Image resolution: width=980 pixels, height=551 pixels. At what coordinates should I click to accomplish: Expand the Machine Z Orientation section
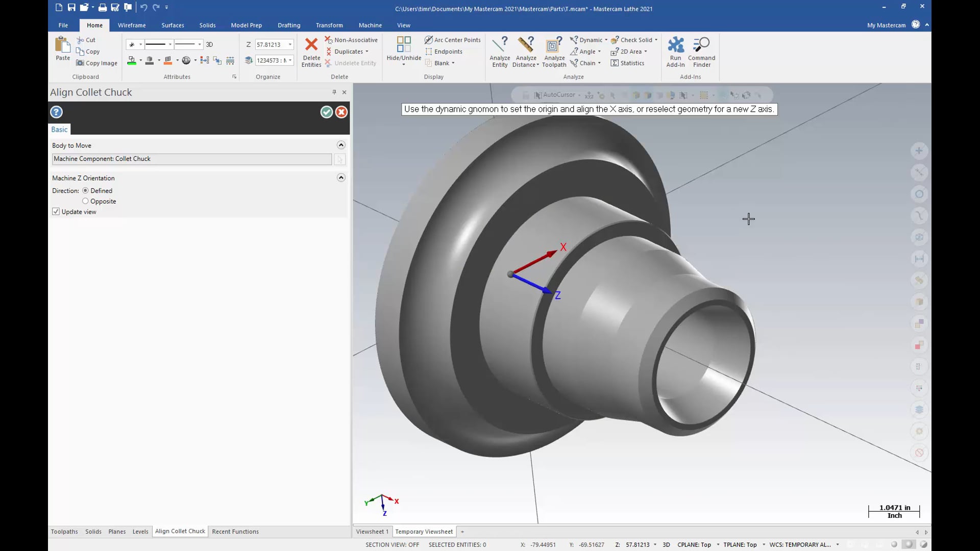pos(340,177)
